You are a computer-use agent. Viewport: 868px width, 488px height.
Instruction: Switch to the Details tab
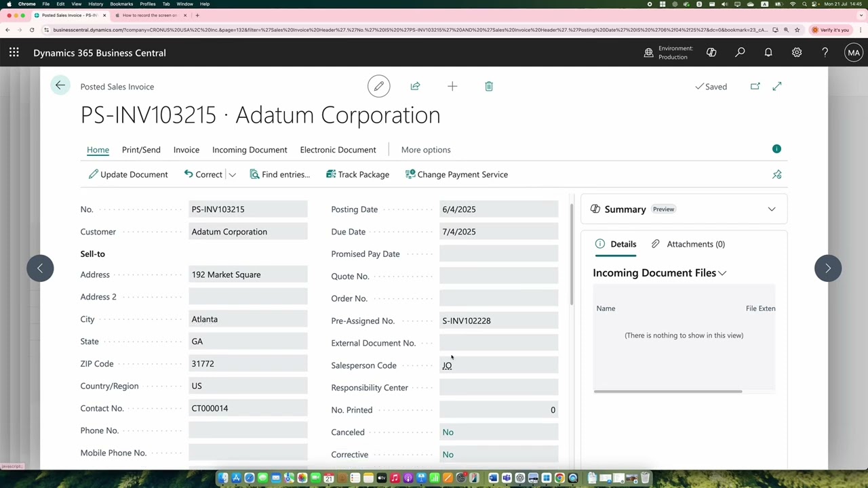(x=616, y=244)
